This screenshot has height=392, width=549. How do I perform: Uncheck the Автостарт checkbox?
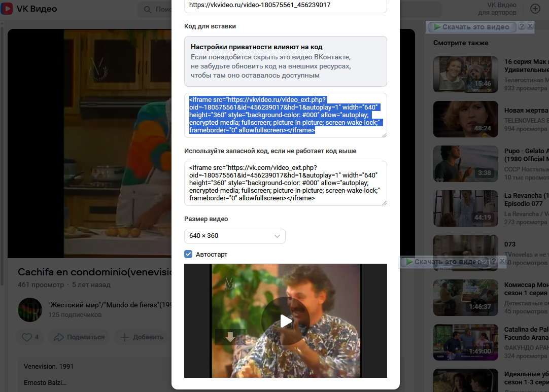click(188, 254)
